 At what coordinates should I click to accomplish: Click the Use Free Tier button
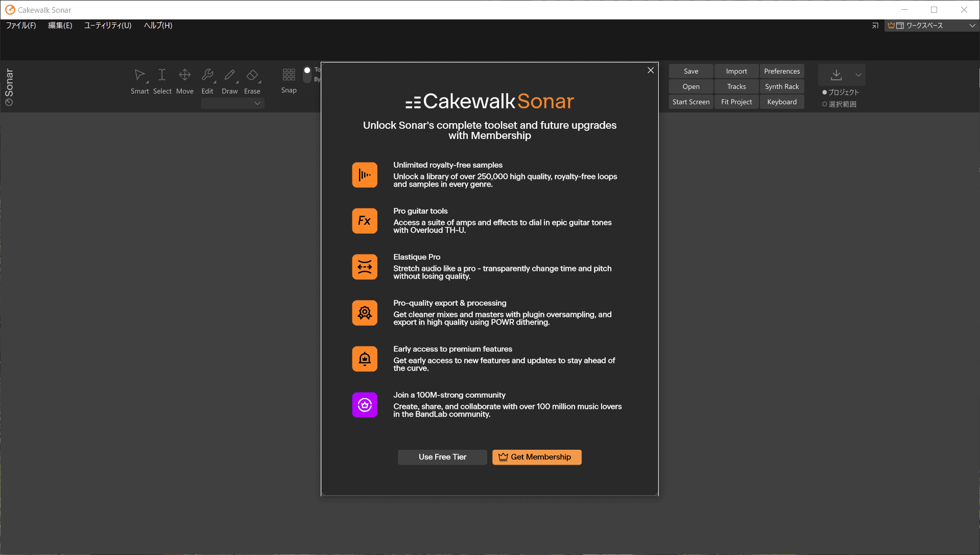click(442, 457)
